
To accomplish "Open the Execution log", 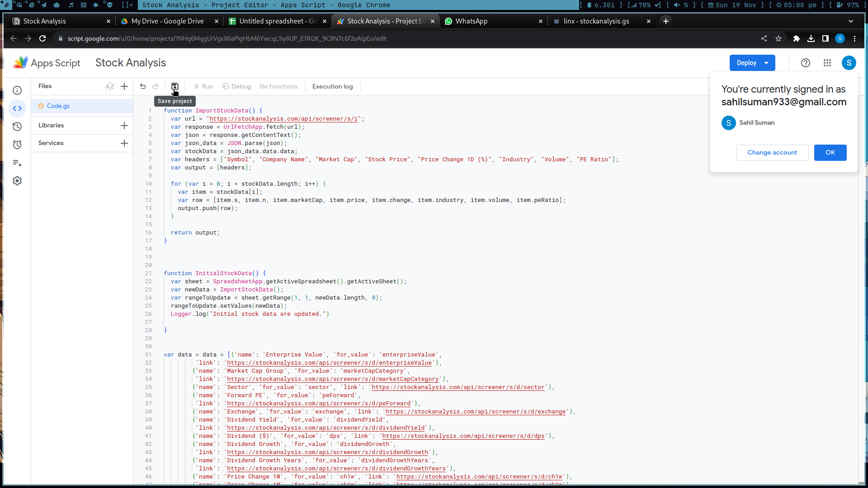I will click(x=332, y=86).
